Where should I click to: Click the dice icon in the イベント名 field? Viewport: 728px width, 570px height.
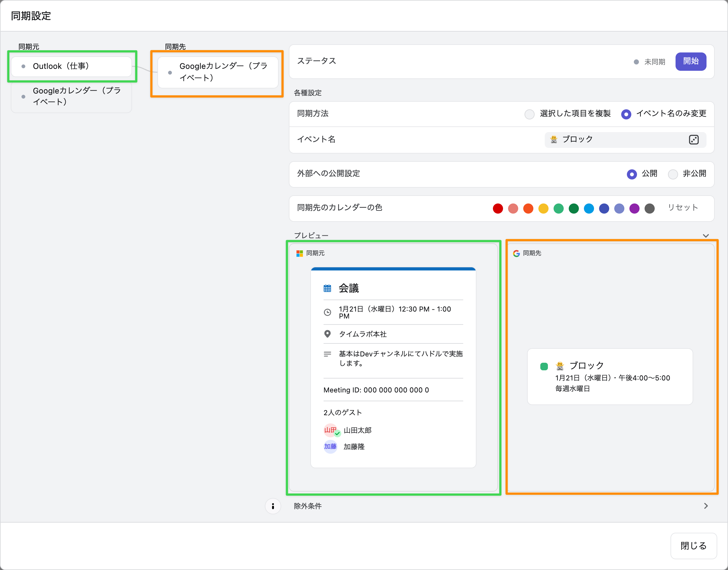[694, 139]
